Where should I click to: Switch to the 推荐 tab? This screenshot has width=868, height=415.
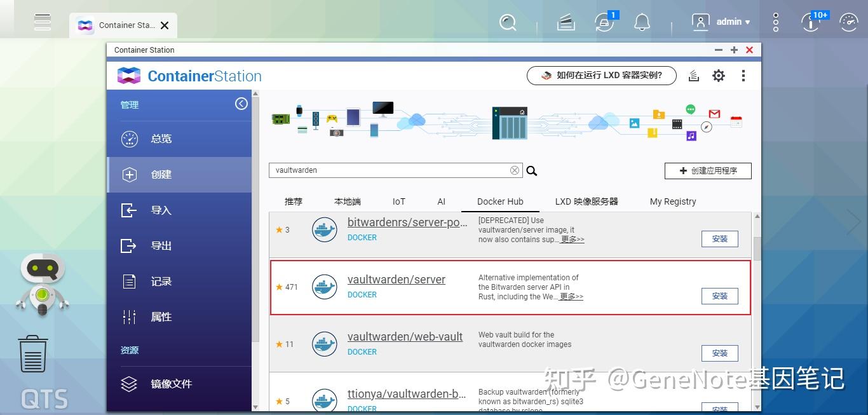[294, 201]
